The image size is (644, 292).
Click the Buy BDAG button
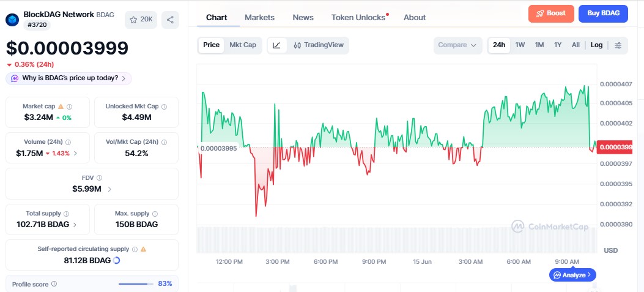[x=603, y=13]
